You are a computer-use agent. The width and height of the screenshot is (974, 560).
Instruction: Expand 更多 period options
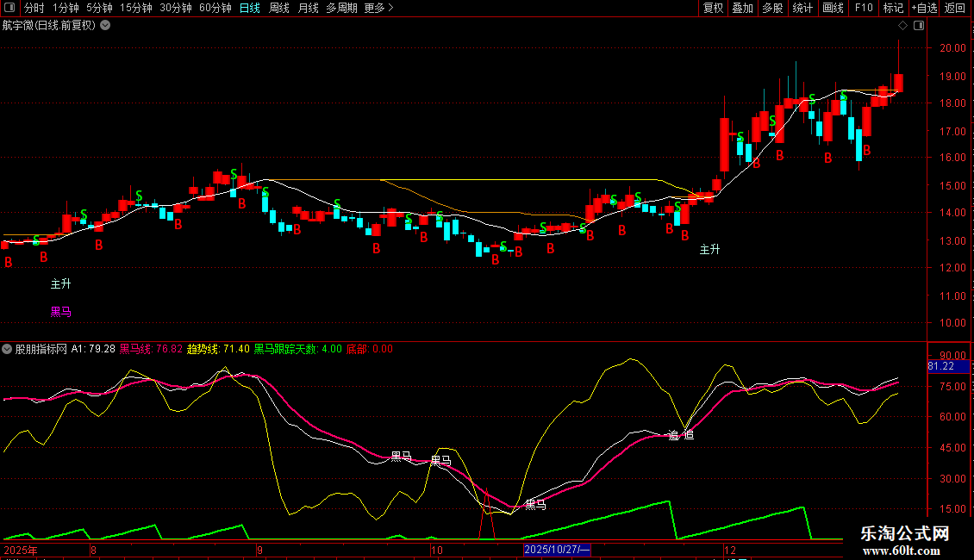point(379,8)
